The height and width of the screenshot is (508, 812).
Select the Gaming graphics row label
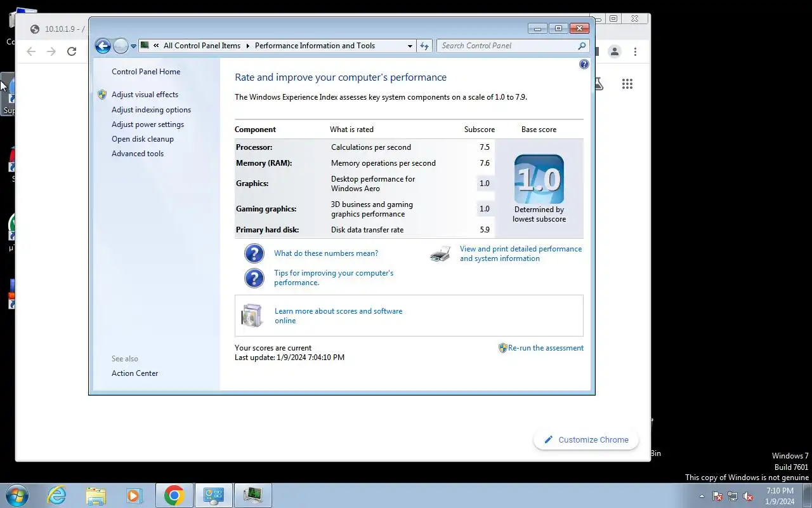pos(266,209)
